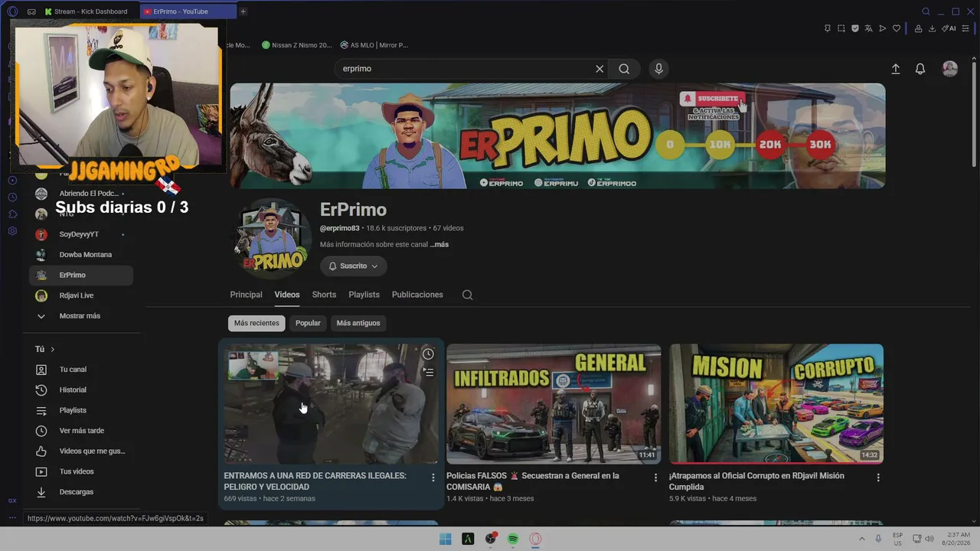Open YouTube notifications bell

(920, 69)
